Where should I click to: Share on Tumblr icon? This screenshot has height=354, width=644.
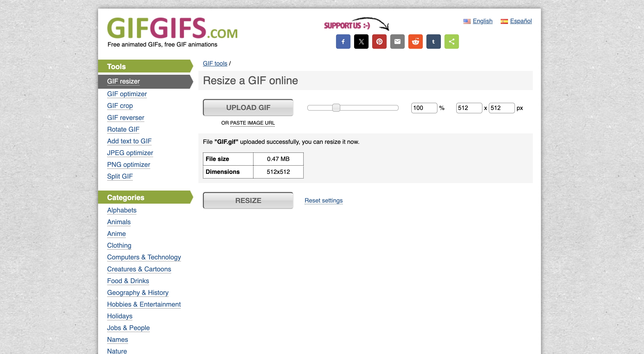point(433,42)
